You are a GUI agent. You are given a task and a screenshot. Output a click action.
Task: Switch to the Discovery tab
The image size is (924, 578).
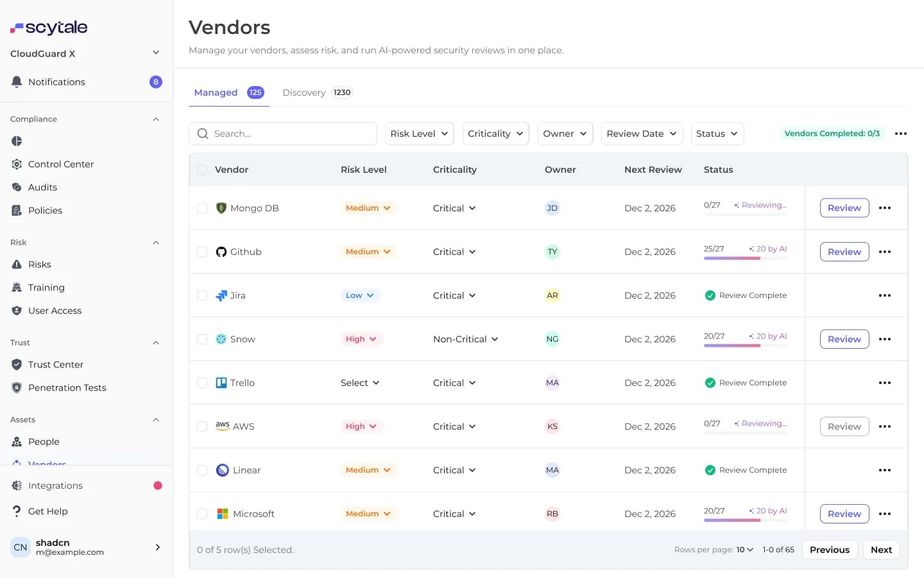click(317, 92)
